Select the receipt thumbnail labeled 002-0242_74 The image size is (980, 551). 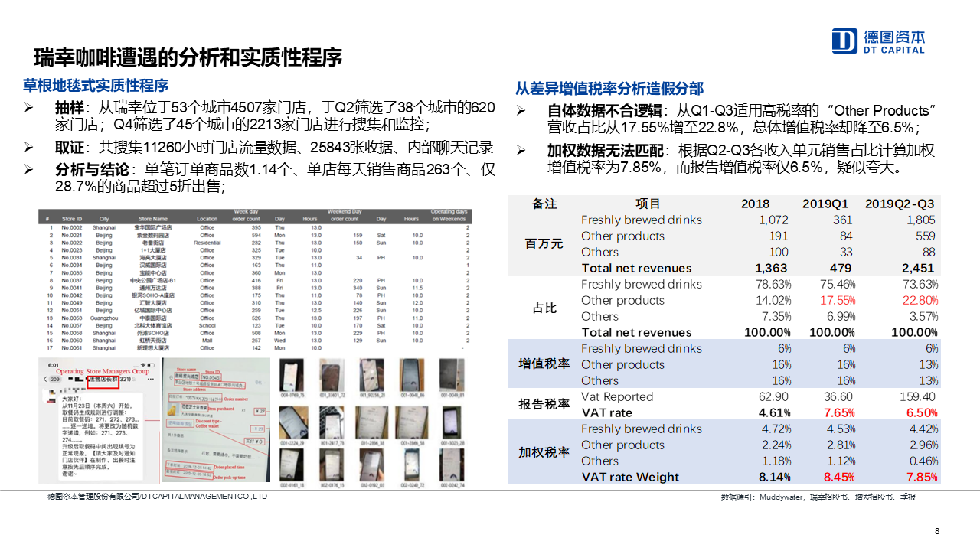[450, 464]
